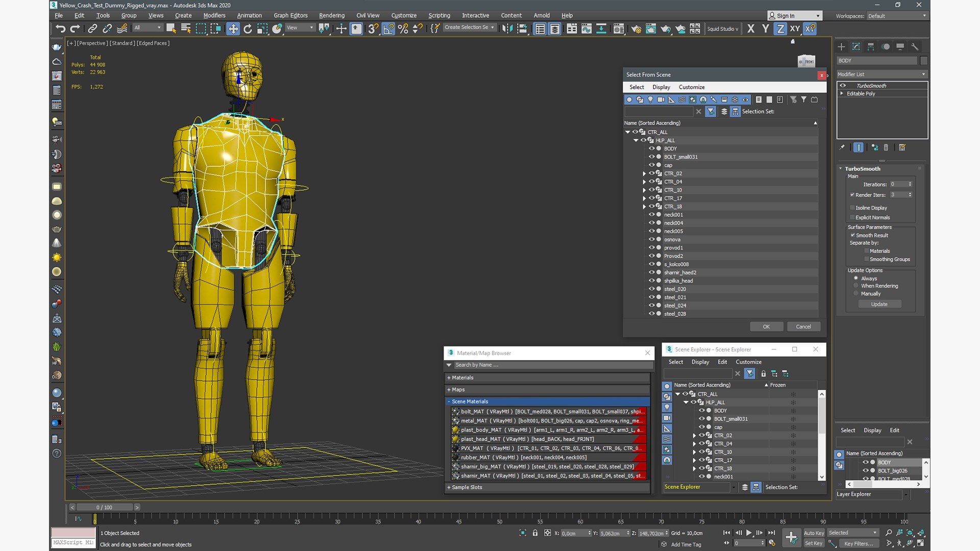
Task: Choose the Select Object tool
Action: [x=171, y=29]
